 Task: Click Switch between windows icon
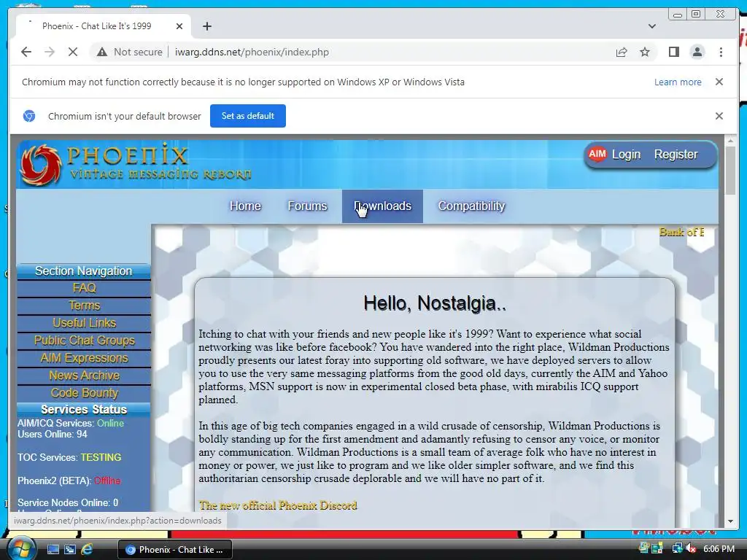(x=70, y=550)
